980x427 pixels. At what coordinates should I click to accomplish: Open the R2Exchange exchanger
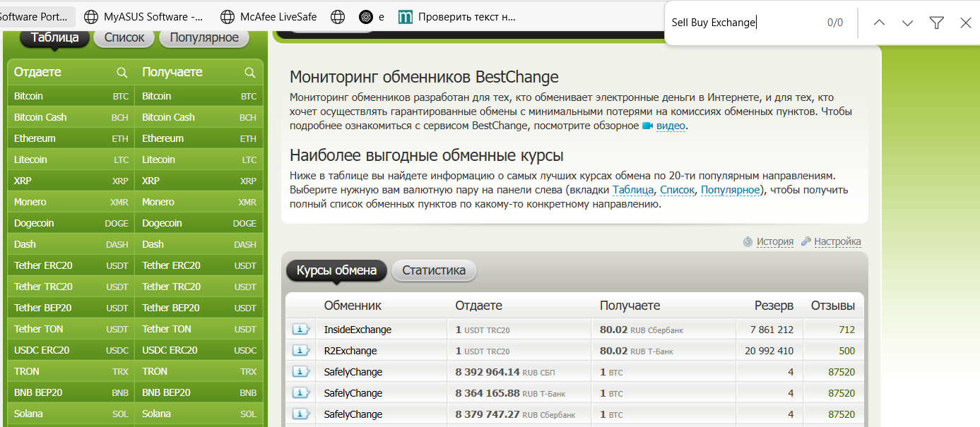click(350, 351)
